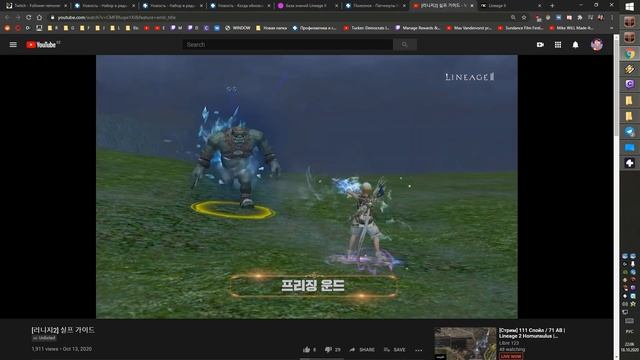Close the active YouTube tab
The width and height of the screenshot is (640, 360).
pyautogui.click(x=472, y=6)
